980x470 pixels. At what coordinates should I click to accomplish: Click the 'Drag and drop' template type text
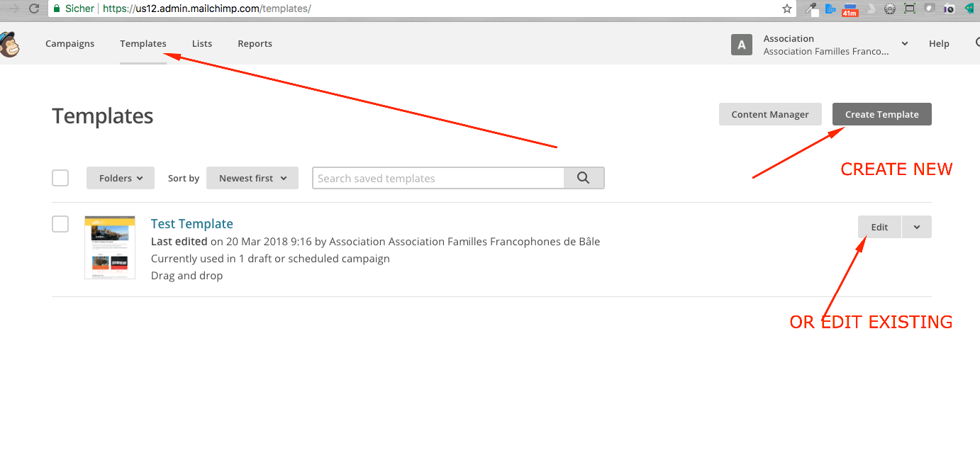pos(187,276)
